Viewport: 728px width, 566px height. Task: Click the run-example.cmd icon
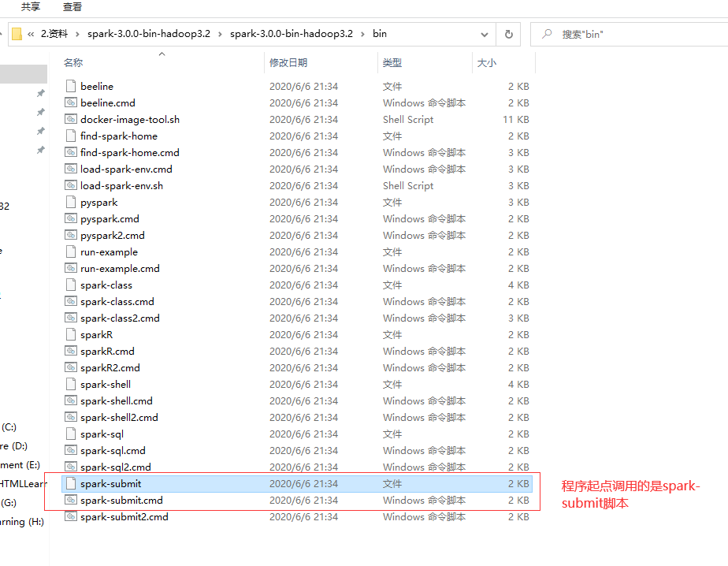coord(71,268)
